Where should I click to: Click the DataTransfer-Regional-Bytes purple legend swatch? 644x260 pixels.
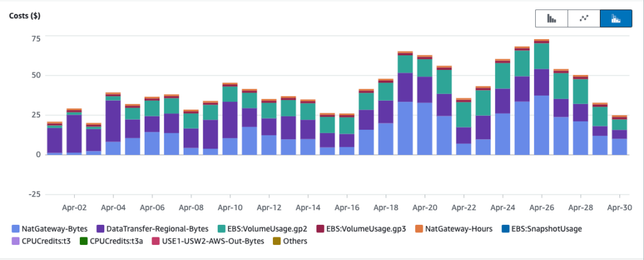point(100,229)
